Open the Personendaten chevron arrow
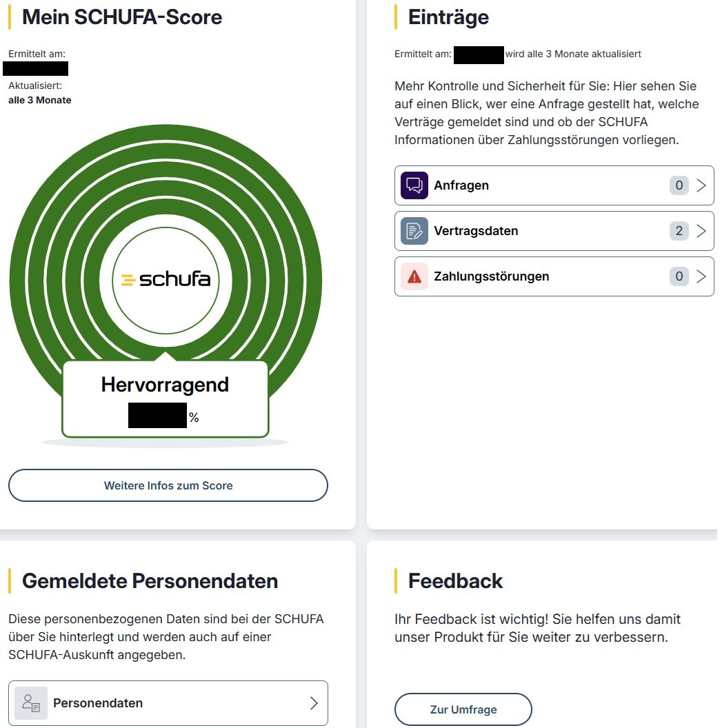Image resolution: width=722 pixels, height=728 pixels. pyautogui.click(x=314, y=703)
